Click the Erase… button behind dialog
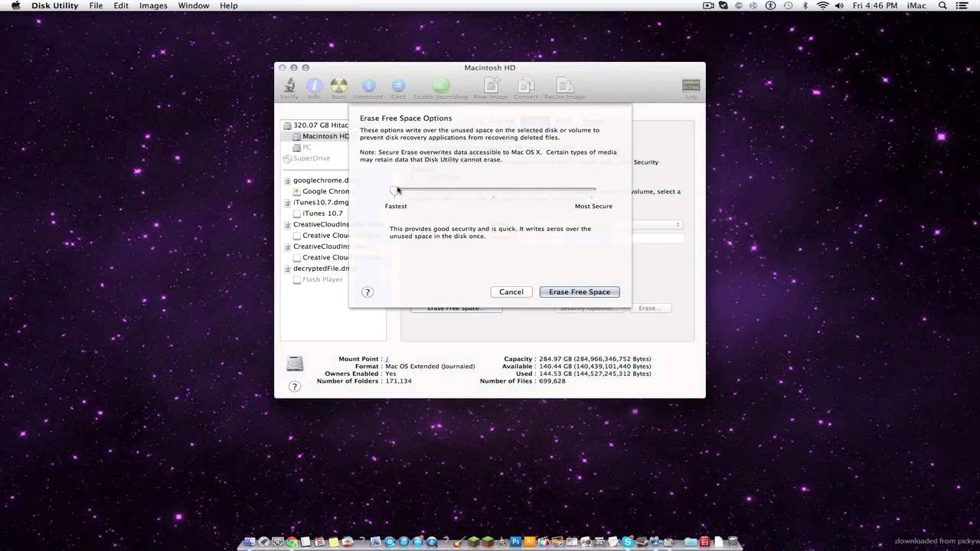The width and height of the screenshot is (980, 551). [x=649, y=308]
